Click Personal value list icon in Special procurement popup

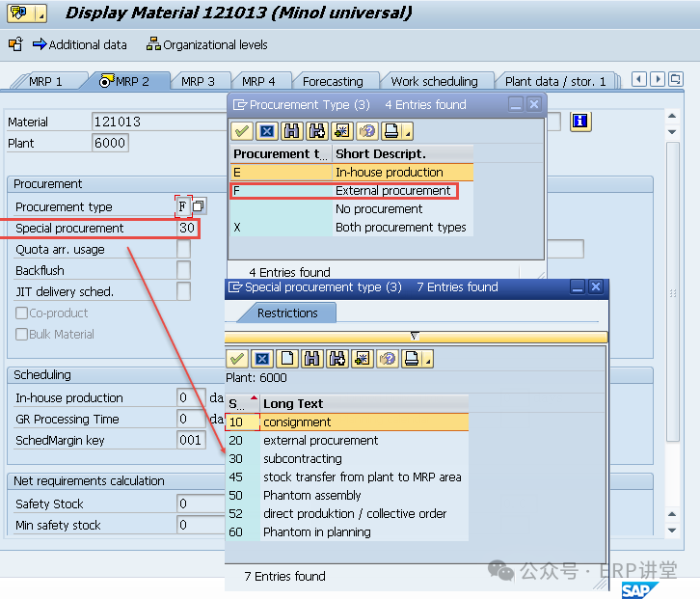pos(362,359)
